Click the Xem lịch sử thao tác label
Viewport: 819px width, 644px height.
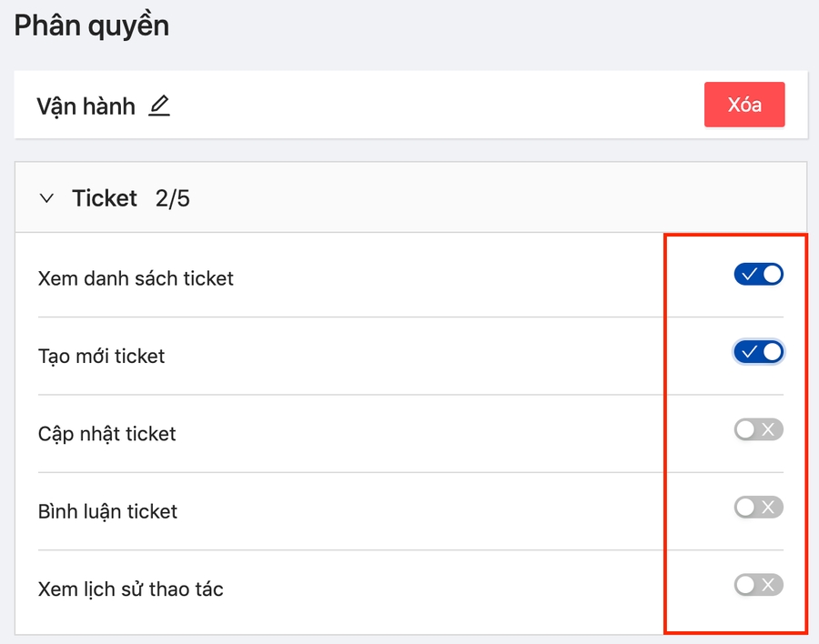click(131, 589)
